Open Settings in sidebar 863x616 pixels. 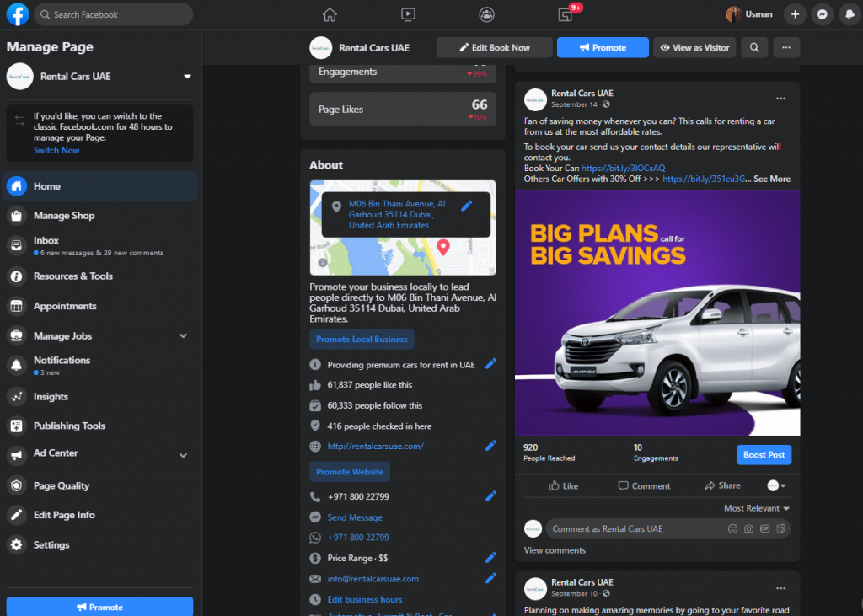[100, 545]
